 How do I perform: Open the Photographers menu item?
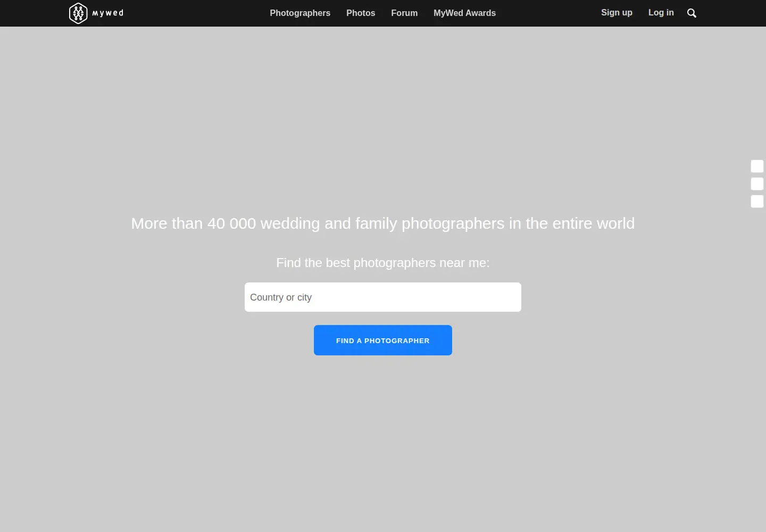coord(300,13)
